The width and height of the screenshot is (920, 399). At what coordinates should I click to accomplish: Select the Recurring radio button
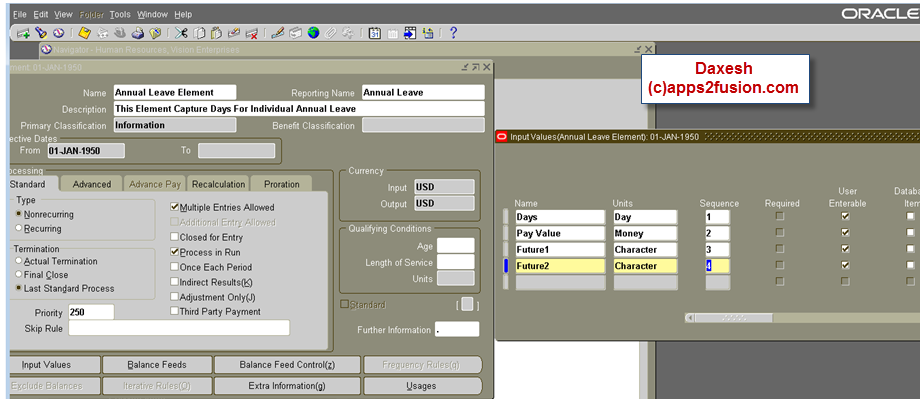(19, 228)
